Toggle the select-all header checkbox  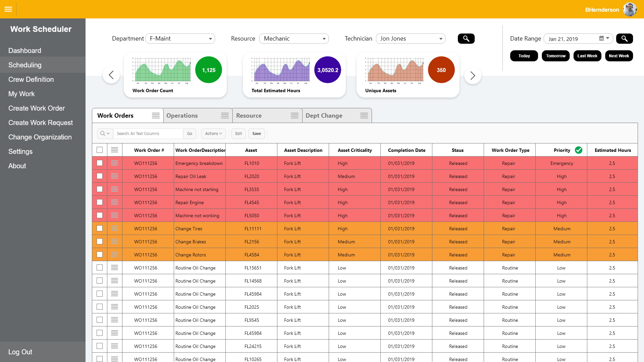[x=100, y=150]
